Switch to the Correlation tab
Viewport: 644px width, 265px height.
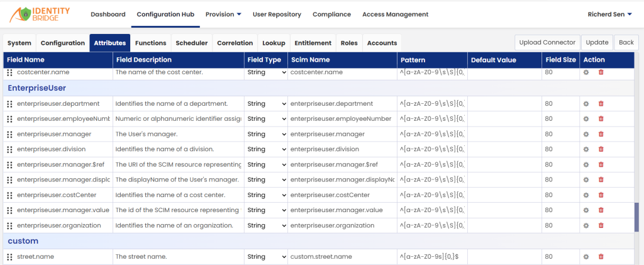pos(235,43)
